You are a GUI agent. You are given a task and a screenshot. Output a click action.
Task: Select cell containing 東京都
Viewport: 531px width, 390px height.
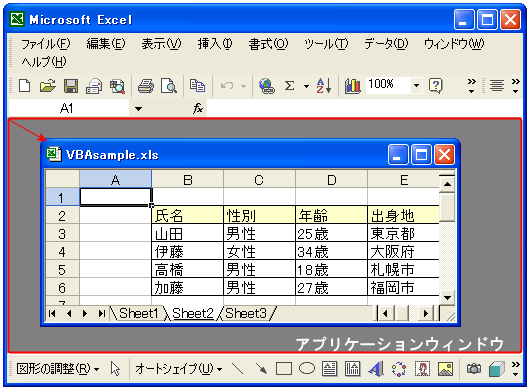pyautogui.click(x=403, y=233)
